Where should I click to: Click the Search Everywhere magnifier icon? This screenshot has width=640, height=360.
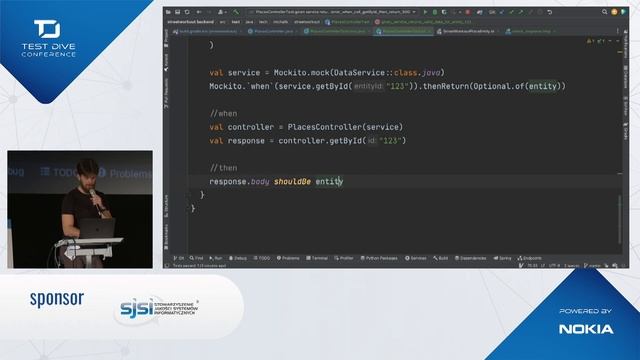604,12
